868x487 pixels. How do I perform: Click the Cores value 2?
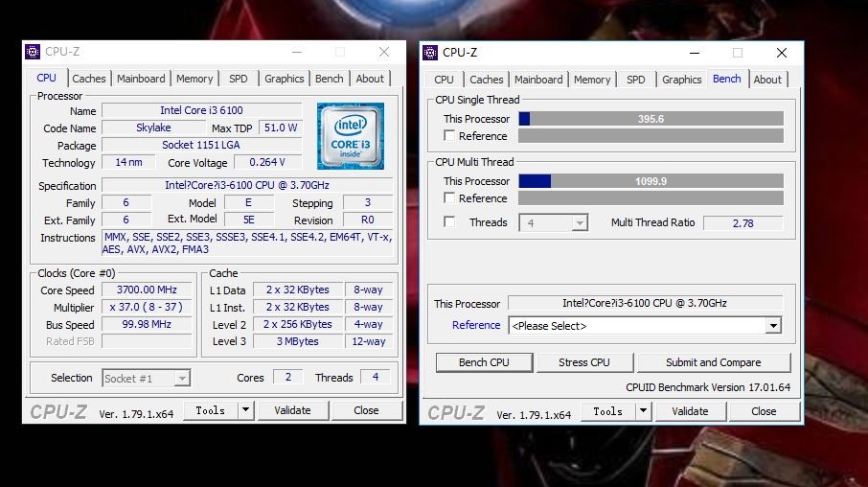[x=287, y=378]
